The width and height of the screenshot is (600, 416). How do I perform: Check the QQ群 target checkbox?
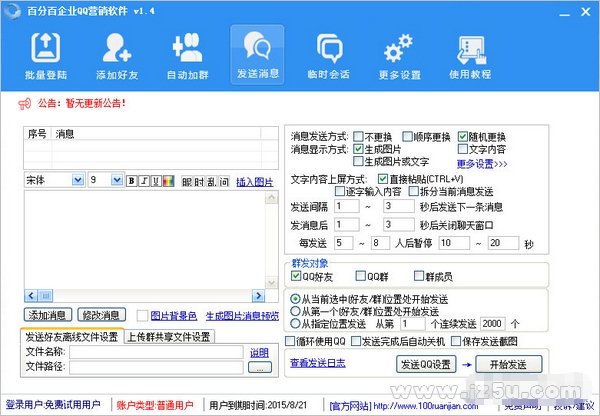tap(360, 276)
